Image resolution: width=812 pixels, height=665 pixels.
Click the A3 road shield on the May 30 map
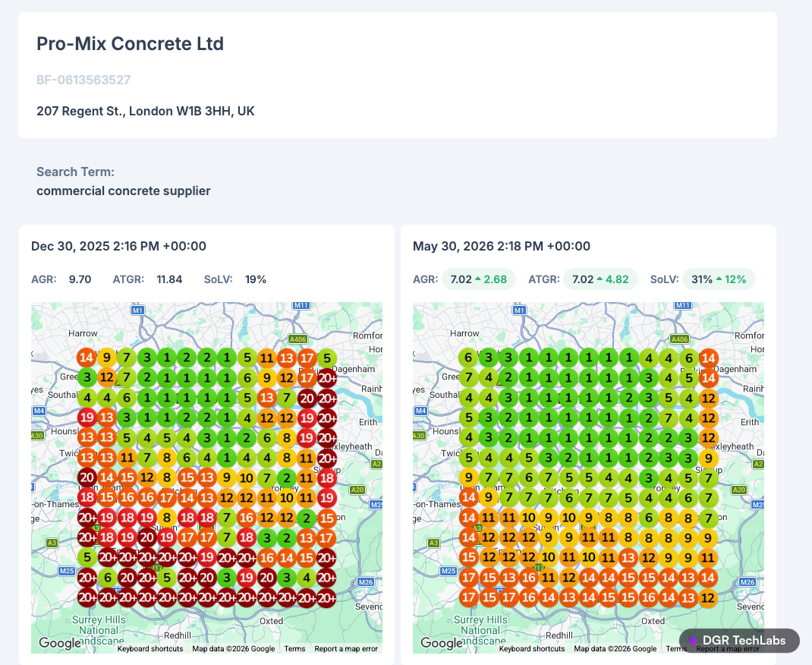[x=433, y=543]
